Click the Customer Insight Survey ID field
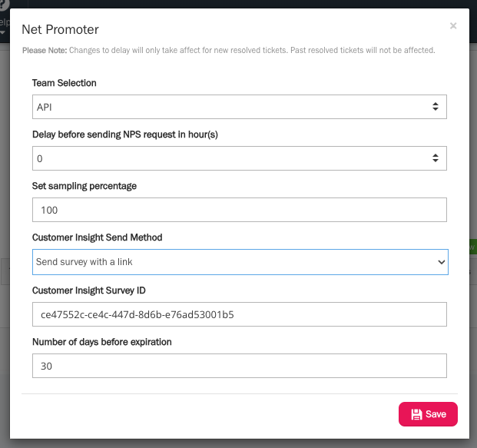This screenshot has width=477, height=448. [x=239, y=314]
